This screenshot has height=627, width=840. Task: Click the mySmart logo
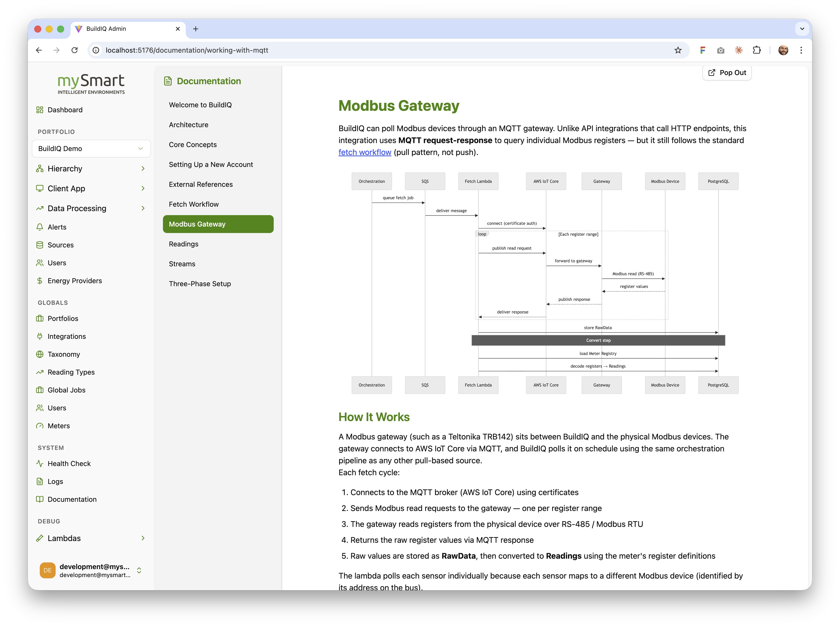(91, 84)
